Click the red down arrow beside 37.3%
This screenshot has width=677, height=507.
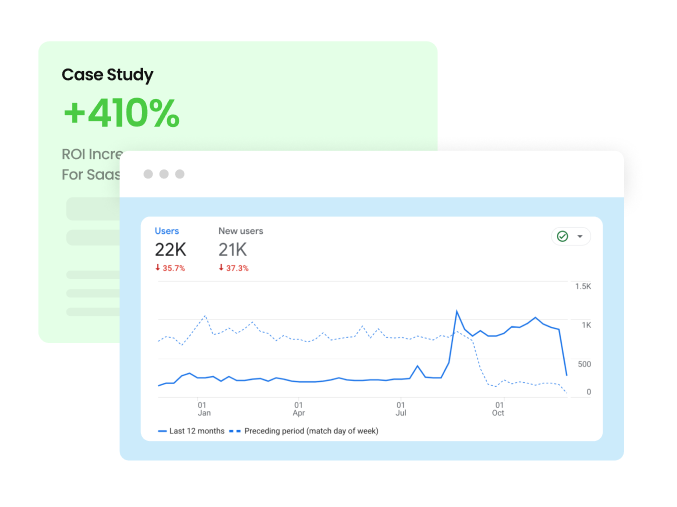222,268
